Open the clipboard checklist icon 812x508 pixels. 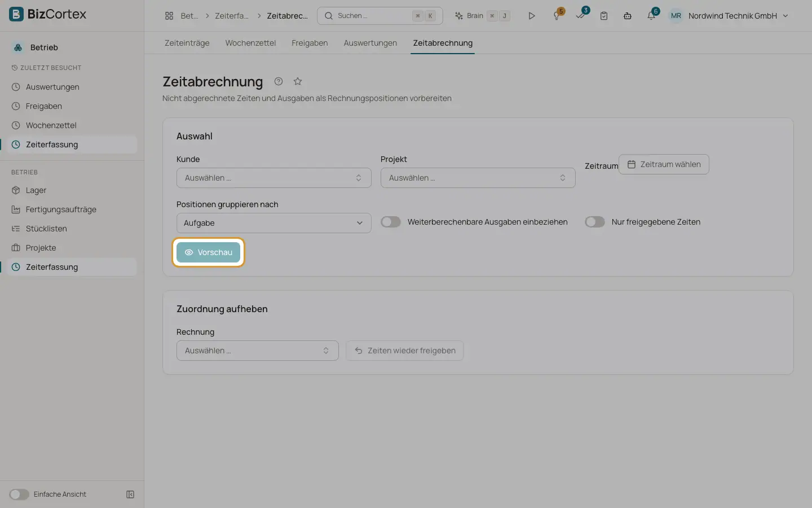(x=604, y=16)
